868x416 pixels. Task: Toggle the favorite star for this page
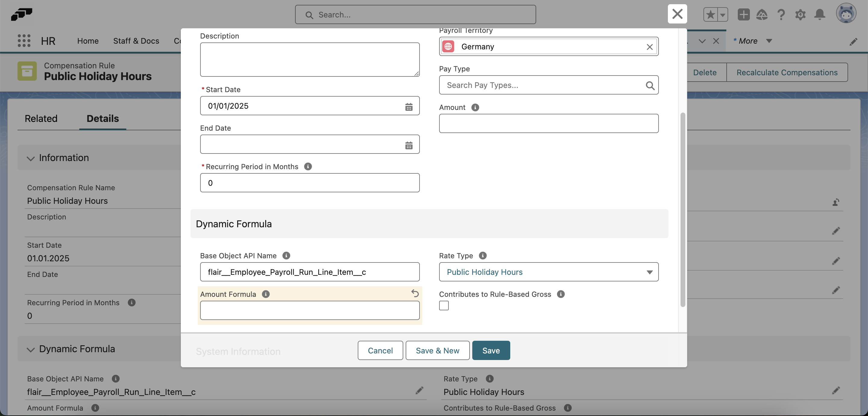710,14
